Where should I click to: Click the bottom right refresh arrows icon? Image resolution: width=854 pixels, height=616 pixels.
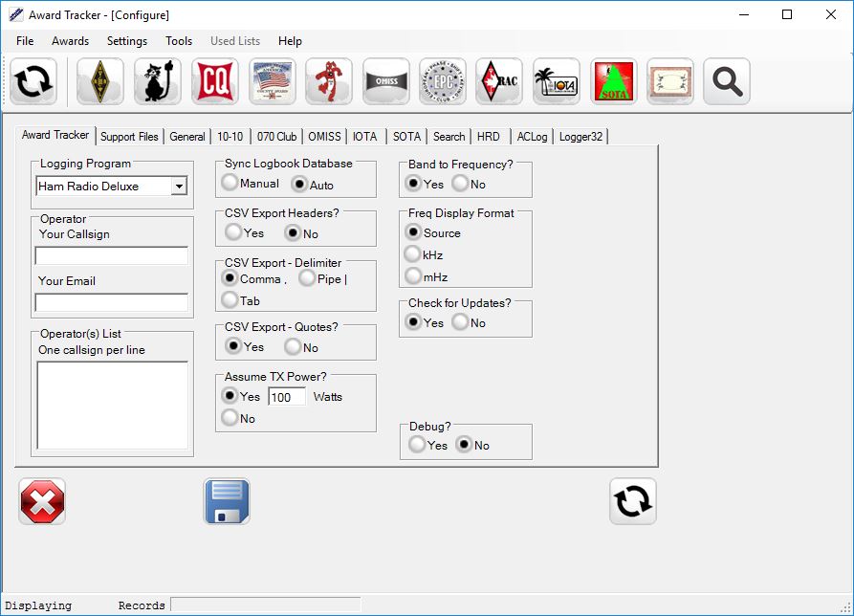click(633, 501)
